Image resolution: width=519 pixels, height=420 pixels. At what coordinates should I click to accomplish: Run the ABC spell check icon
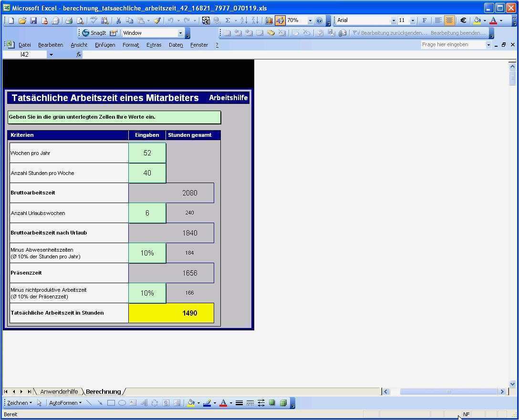point(93,20)
